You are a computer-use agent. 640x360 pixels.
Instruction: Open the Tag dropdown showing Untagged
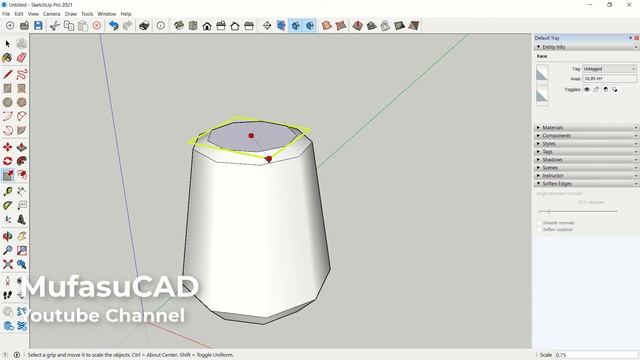point(609,69)
